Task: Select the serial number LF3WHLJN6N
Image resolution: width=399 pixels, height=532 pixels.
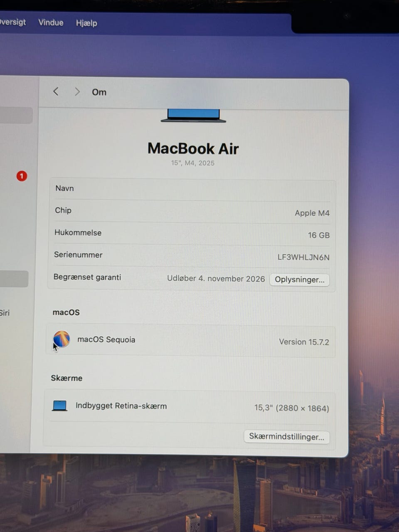Action: click(x=303, y=257)
